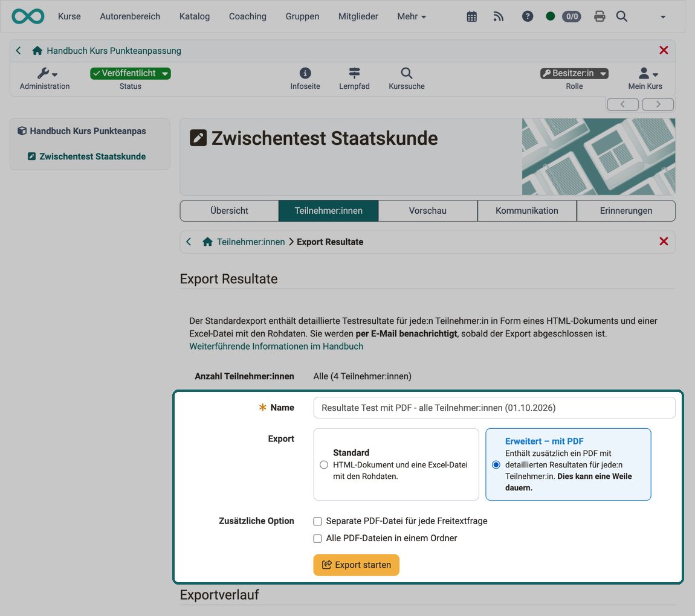695x616 pixels.
Task: Open the RSS feed subscriptions icon
Action: coord(498,16)
